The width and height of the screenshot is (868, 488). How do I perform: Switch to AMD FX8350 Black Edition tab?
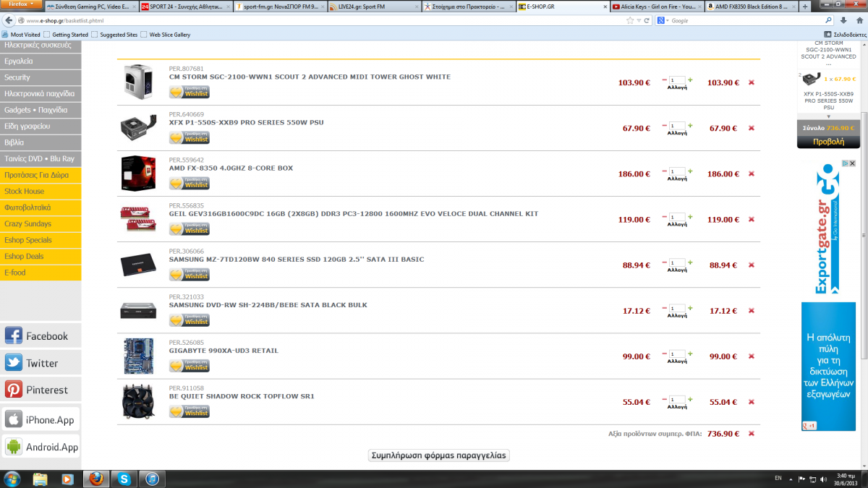(751, 7)
